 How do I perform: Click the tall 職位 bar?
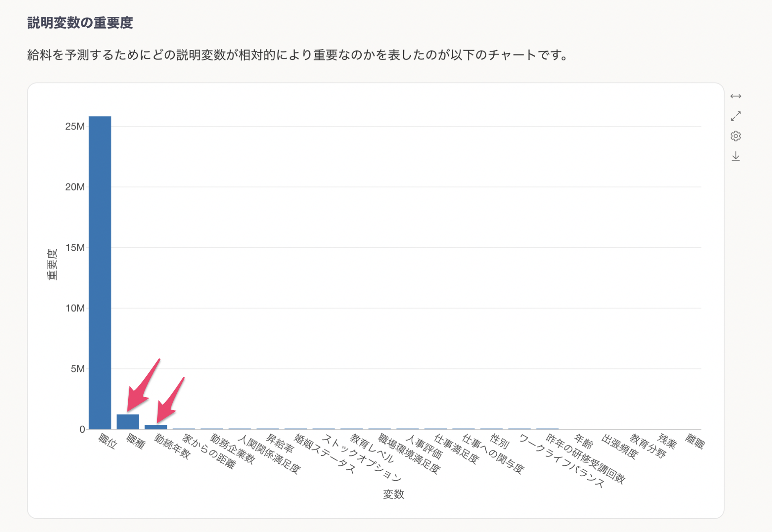point(100,272)
